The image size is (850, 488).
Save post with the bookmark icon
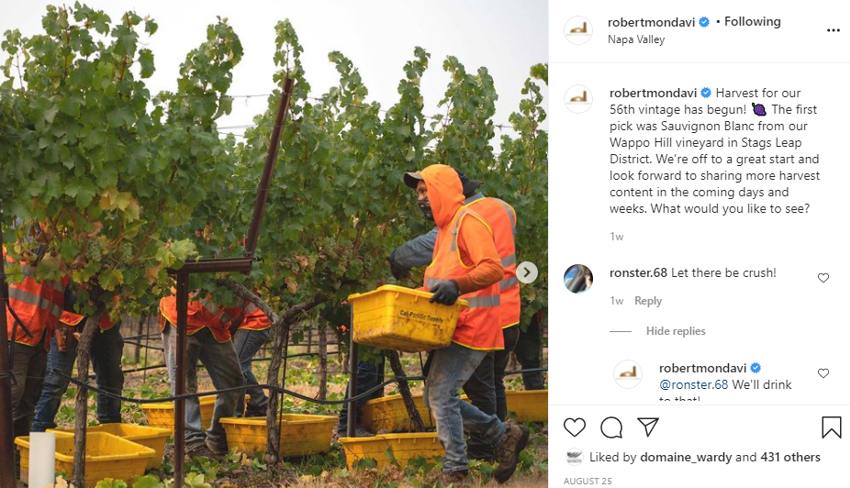pos(831,427)
